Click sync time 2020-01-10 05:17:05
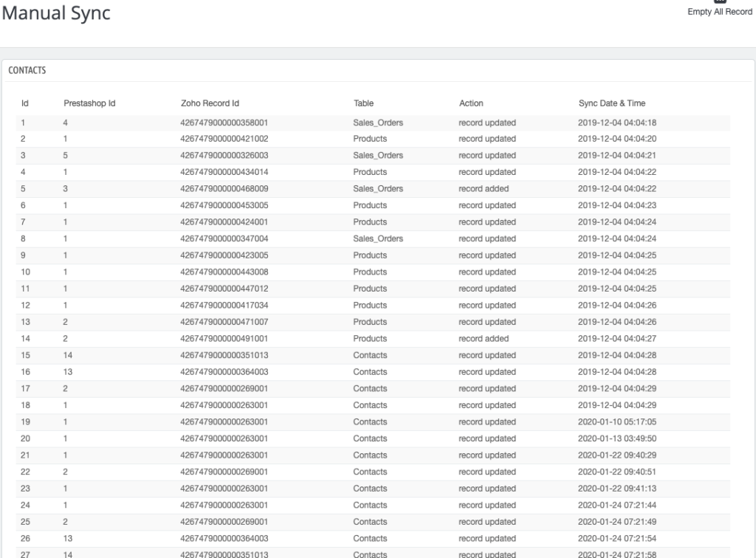The image size is (756, 558). coord(617,421)
